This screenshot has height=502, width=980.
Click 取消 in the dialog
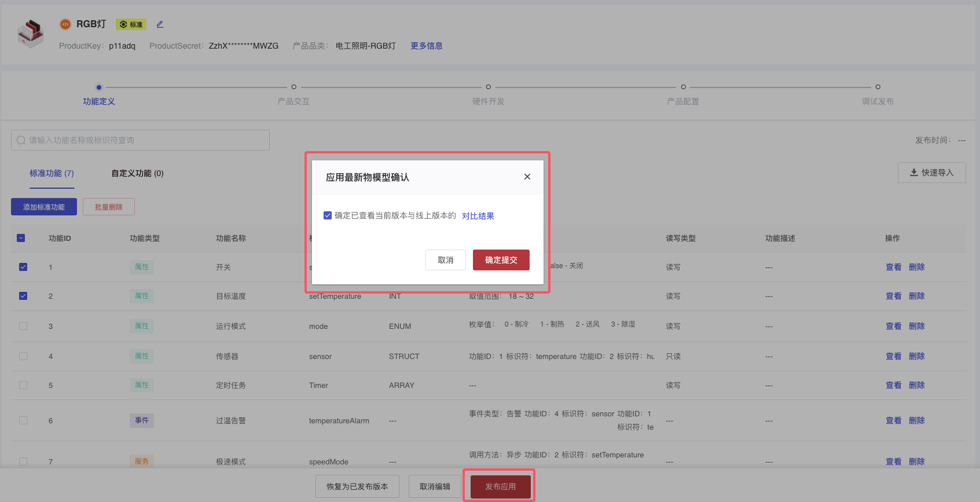tap(446, 260)
